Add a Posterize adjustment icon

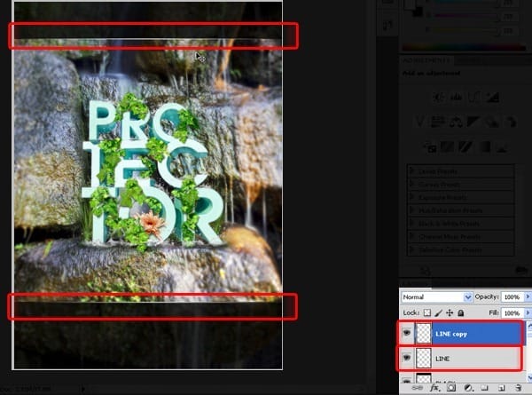coord(448,147)
